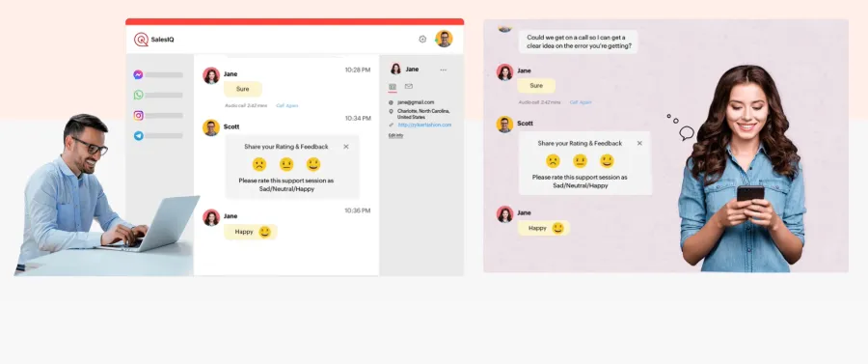Open the operator profile avatar in header
The height and width of the screenshot is (364, 868).
[444, 39]
